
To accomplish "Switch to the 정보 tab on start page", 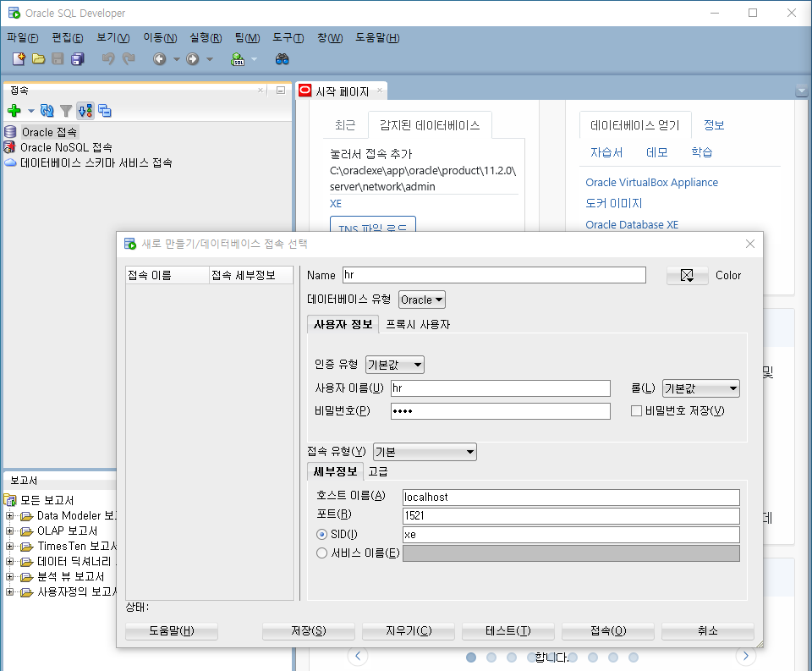I will 714,125.
